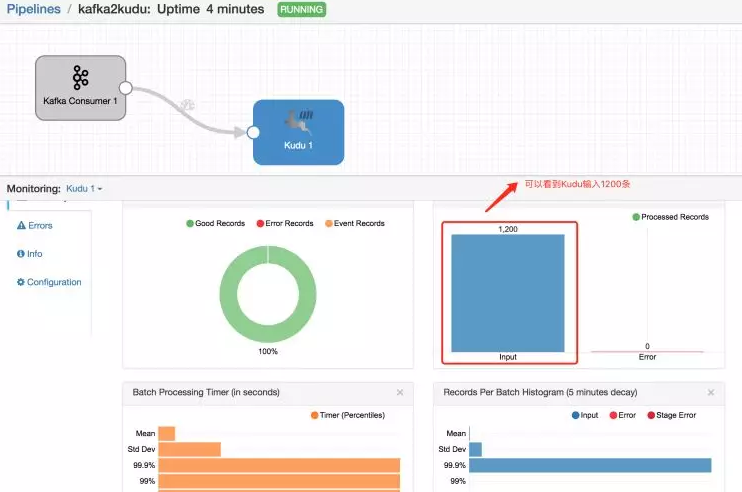Click the Errors warning triangle icon
This screenshot has width=742, height=492.
pyautogui.click(x=21, y=226)
